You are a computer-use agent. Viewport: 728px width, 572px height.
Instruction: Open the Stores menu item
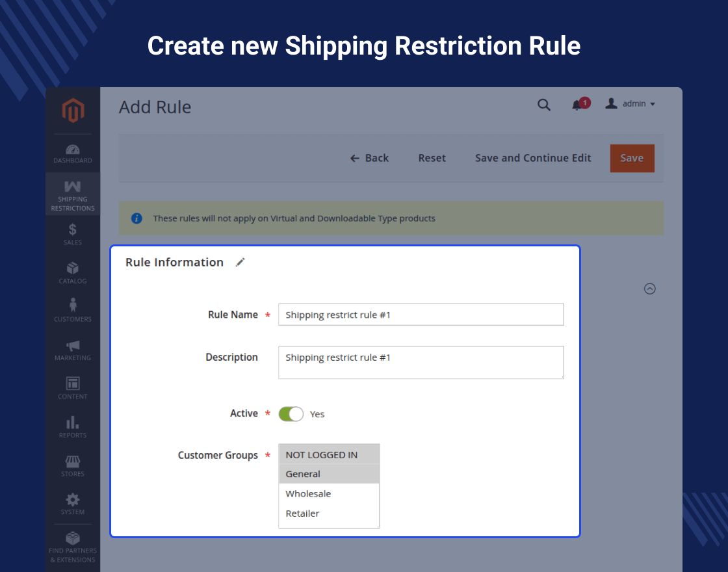(x=73, y=465)
